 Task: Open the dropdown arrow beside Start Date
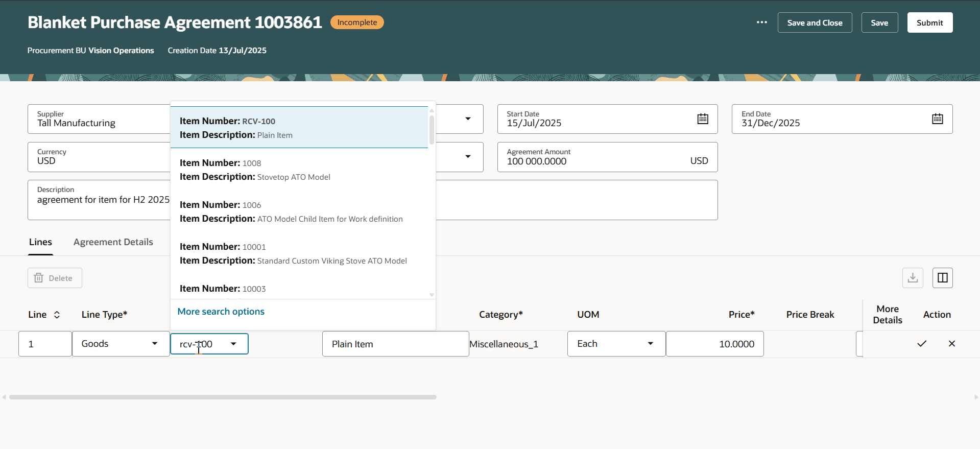[468, 119]
